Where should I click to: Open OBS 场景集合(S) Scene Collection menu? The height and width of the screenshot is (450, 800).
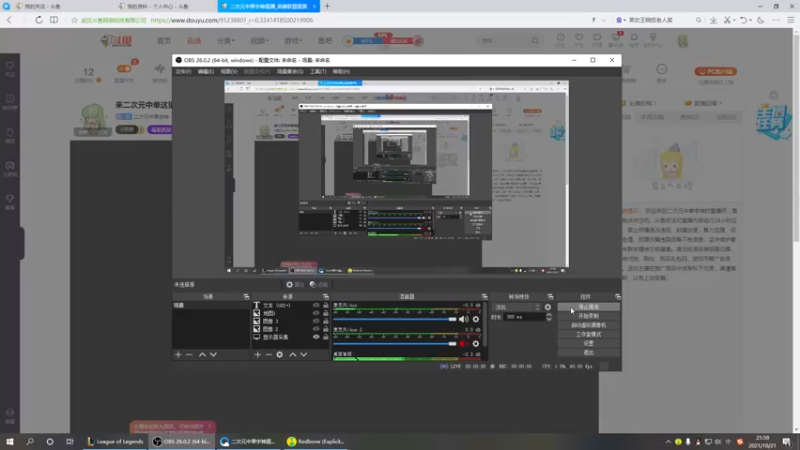coord(290,71)
